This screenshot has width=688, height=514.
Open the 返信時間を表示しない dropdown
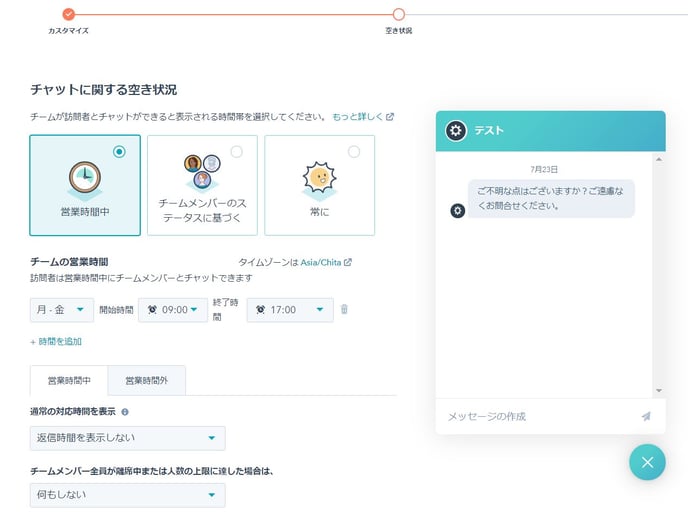click(128, 438)
